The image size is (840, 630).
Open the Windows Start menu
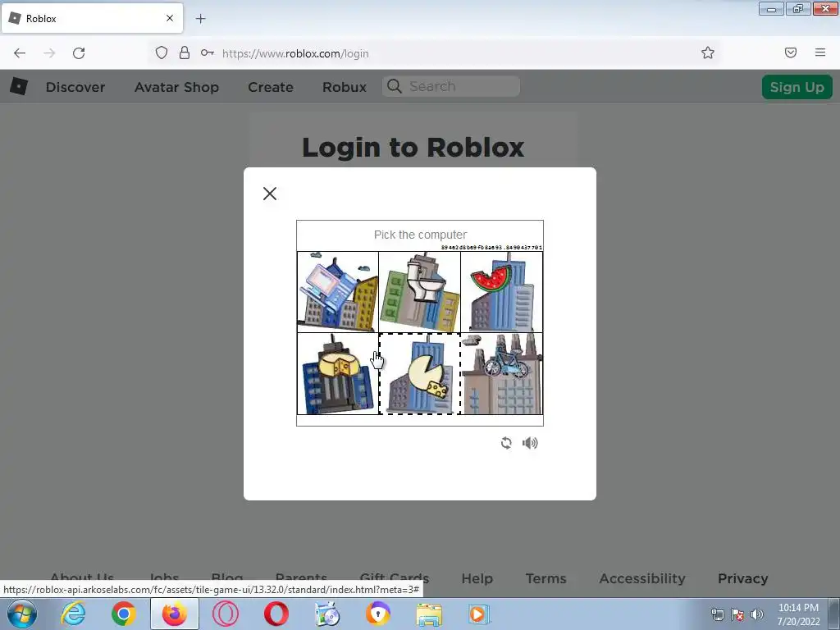(22, 614)
